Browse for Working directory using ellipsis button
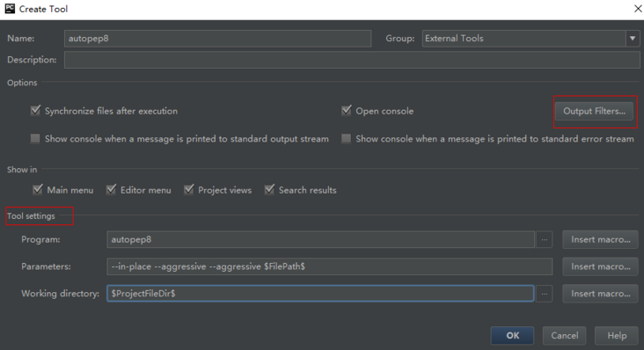This screenshot has height=350, width=644. [545, 294]
